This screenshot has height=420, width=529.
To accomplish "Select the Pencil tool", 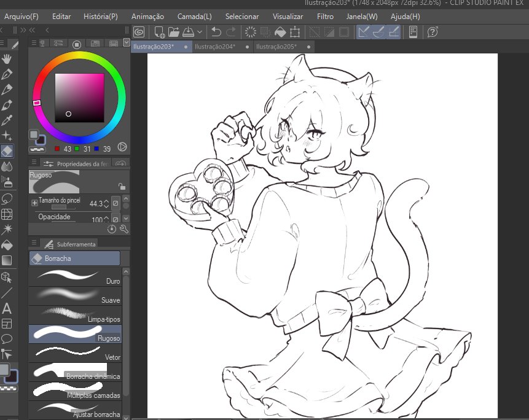I will pyautogui.click(x=6, y=89).
